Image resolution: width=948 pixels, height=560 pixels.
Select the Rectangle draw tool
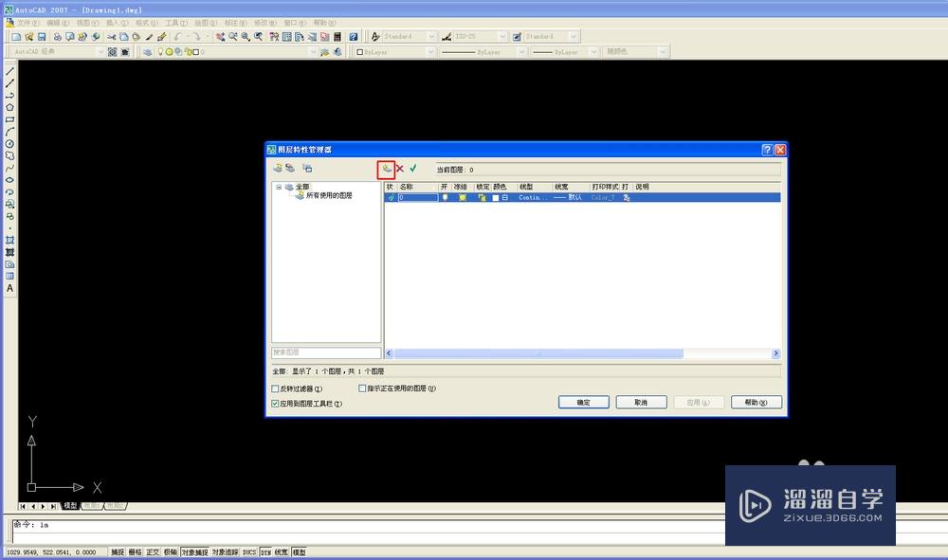click(9, 119)
